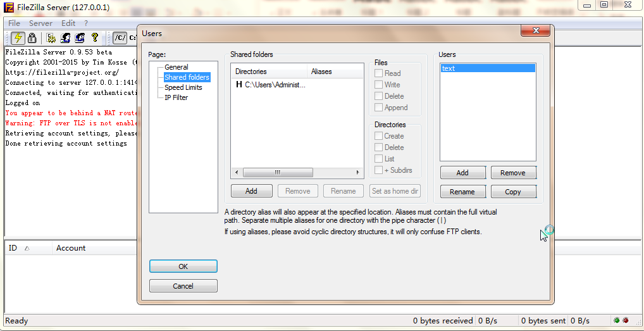Open server settings via the gear toolbar icon
This screenshot has width=644, height=331.
pyautogui.click(x=51, y=38)
